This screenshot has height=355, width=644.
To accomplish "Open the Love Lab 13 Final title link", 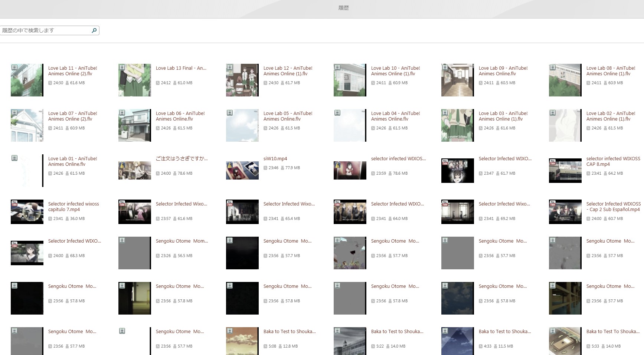I will (181, 68).
